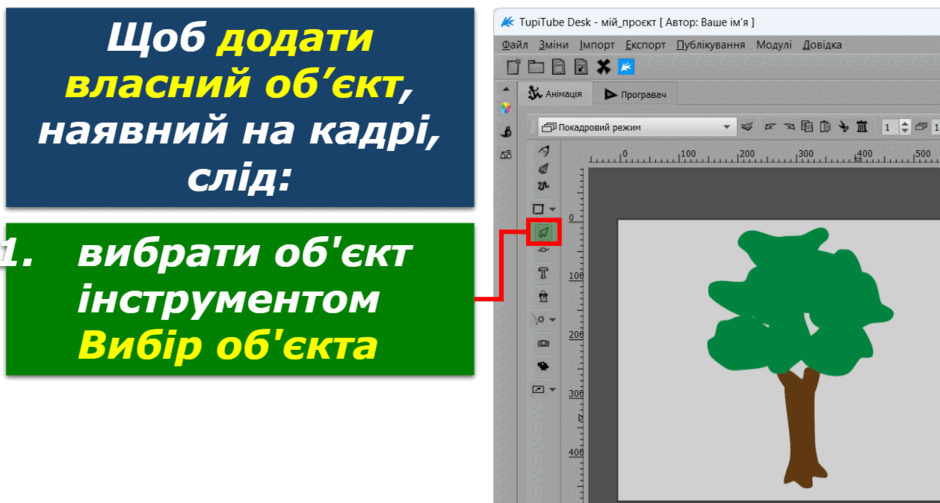940x503 pixels.
Task: Click the brown tree trunk on canvas
Action: tap(803, 429)
